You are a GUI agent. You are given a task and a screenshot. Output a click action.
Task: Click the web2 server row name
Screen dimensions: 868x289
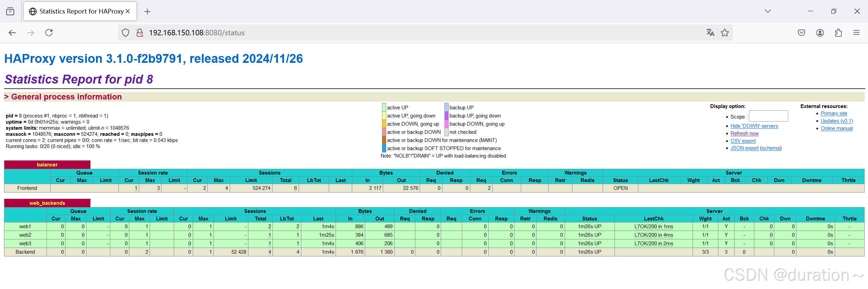click(25, 235)
